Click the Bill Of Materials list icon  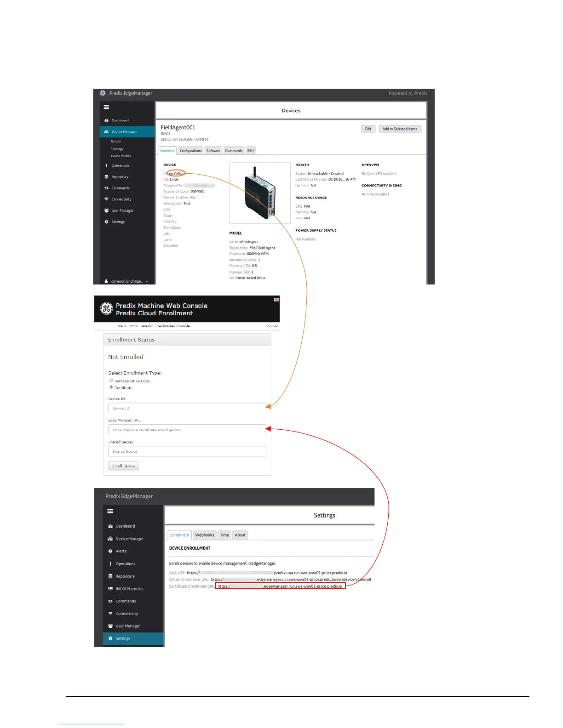click(x=110, y=588)
